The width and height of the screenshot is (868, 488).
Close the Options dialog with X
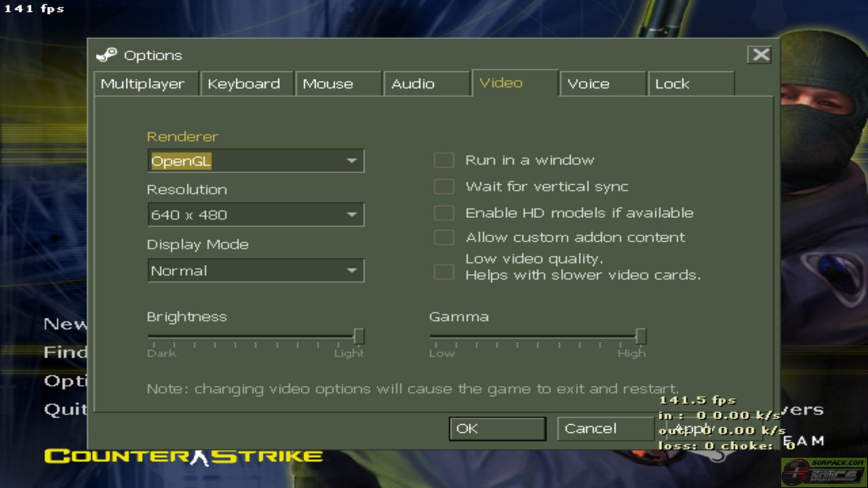[x=760, y=55]
